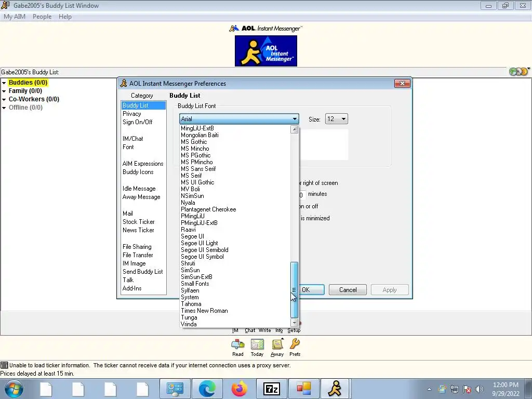The height and width of the screenshot is (399, 532).
Task: Open the My AIM menu
Action: click(x=15, y=17)
